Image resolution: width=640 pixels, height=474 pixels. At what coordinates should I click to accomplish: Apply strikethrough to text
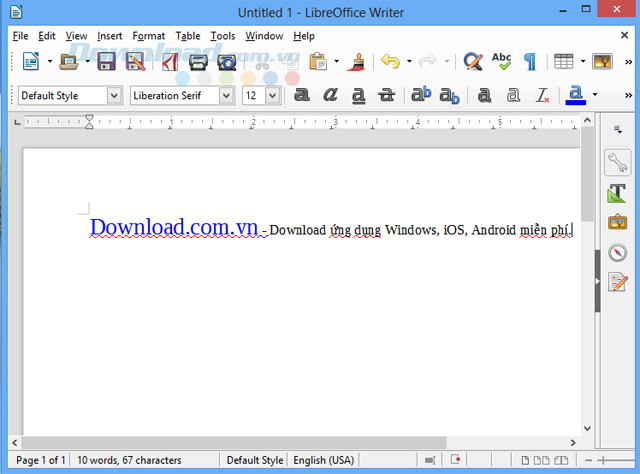[x=386, y=95]
